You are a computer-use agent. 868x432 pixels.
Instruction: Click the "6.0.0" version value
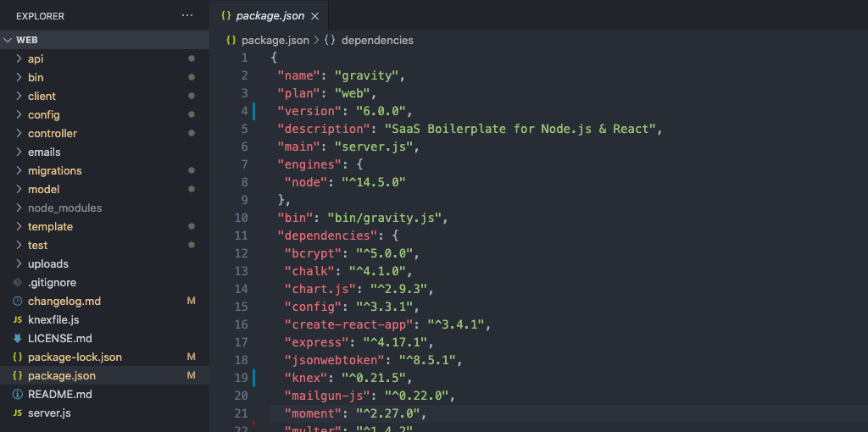tap(381, 111)
